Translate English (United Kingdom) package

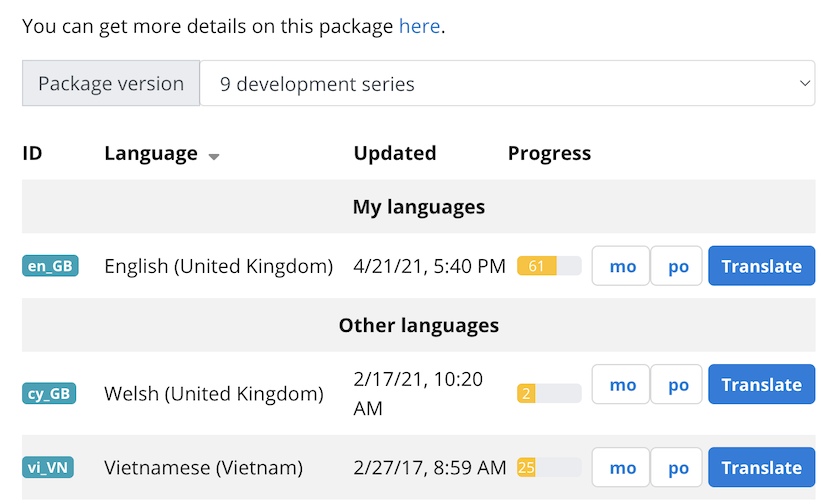[761, 266]
